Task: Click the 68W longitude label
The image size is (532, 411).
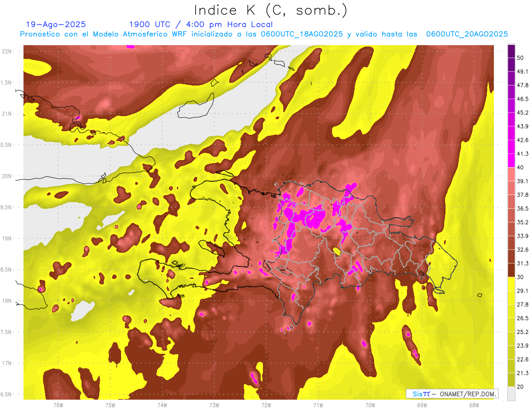Action: click(x=474, y=405)
